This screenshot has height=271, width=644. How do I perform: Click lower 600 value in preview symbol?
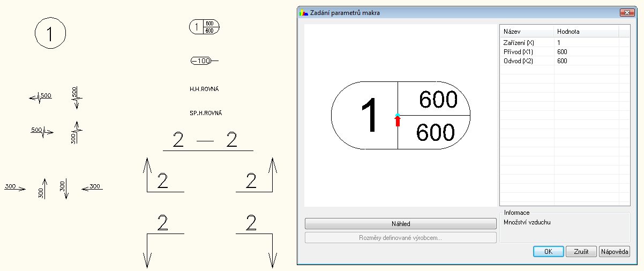coord(435,132)
